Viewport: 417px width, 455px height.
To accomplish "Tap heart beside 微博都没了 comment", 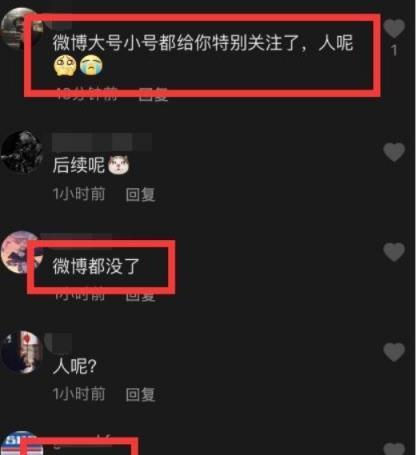I will pos(394,252).
